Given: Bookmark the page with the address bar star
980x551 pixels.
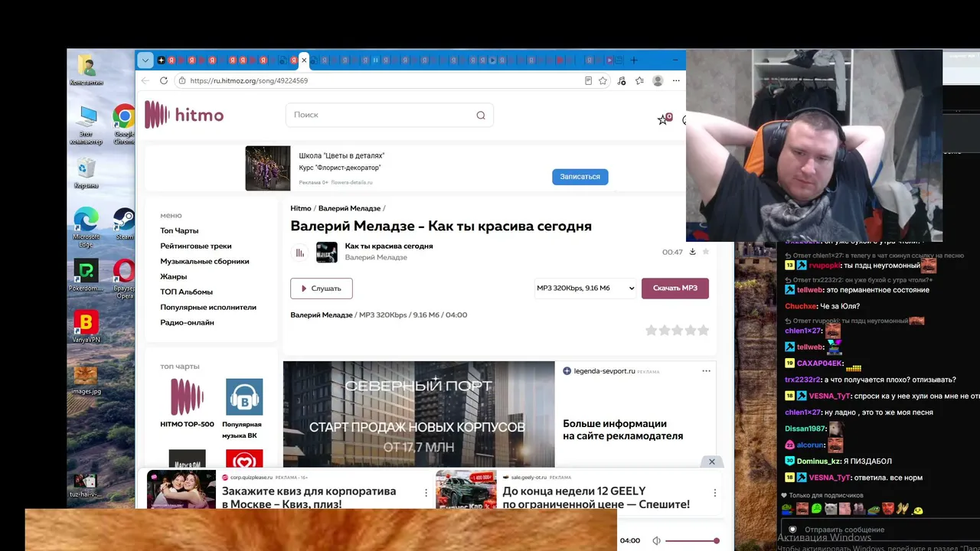Looking at the screenshot, I should coord(603,80).
